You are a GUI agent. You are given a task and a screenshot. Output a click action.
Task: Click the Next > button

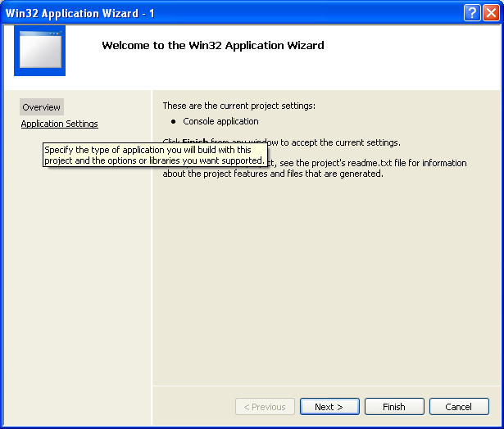tap(329, 407)
